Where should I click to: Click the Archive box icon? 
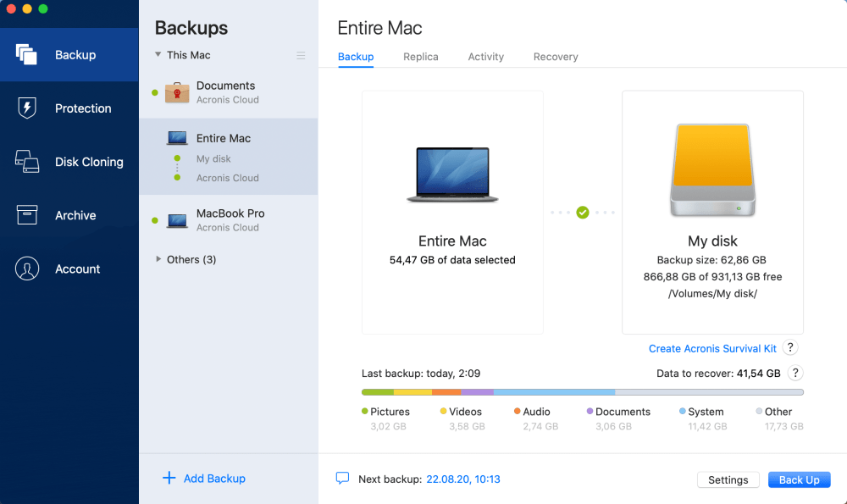27,215
